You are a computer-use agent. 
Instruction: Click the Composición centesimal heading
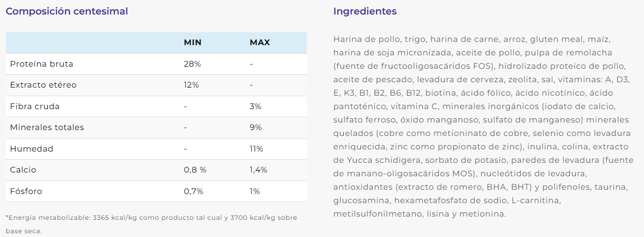point(67,11)
